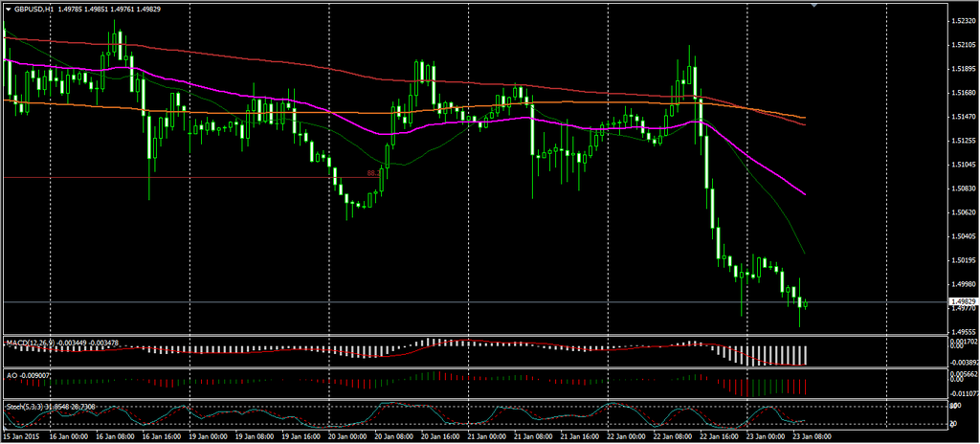Select the red horizontal level line on chart
980x444 pixels.
pyautogui.click(x=190, y=178)
